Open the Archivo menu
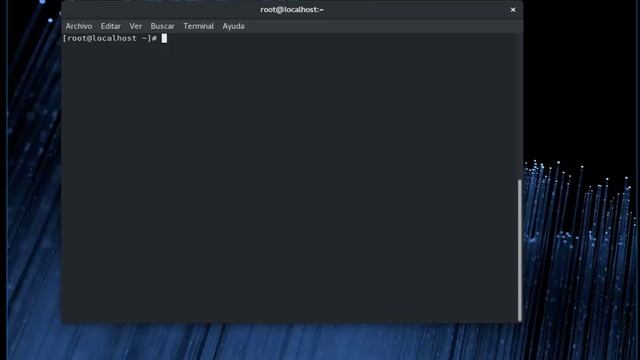This screenshot has height=360, width=640. click(79, 26)
